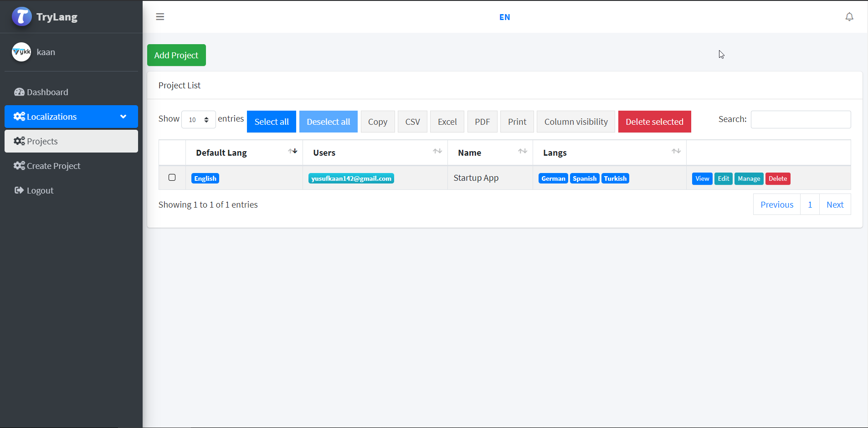Go to Dashboard in the sidebar
The width and height of the screenshot is (868, 428).
point(71,92)
